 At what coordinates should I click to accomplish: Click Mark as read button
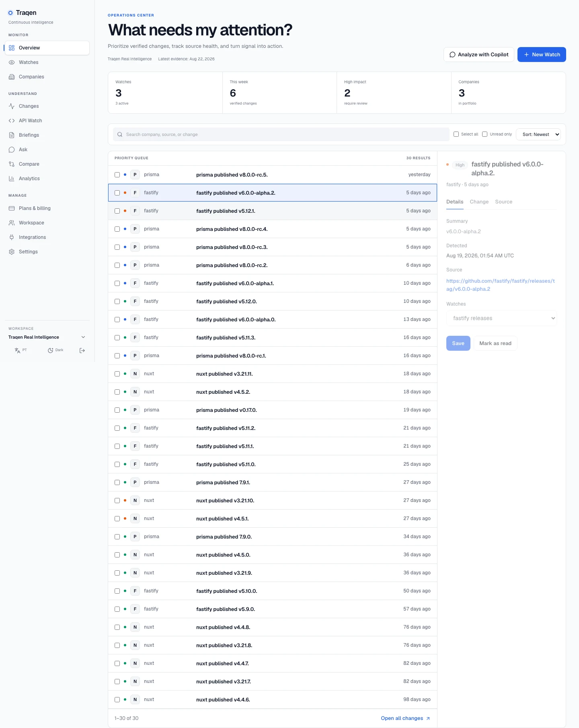click(495, 343)
